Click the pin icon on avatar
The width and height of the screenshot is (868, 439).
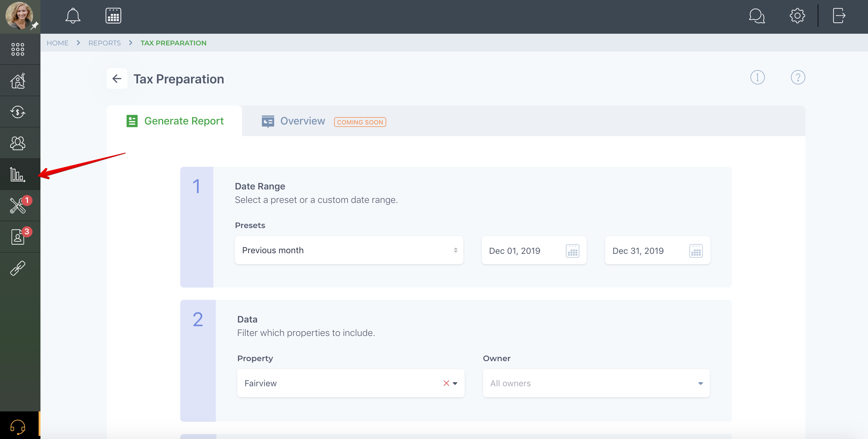click(x=34, y=26)
